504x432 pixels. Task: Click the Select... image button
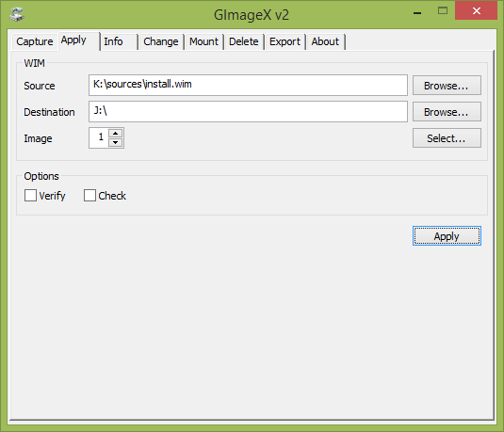click(x=447, y=138)
